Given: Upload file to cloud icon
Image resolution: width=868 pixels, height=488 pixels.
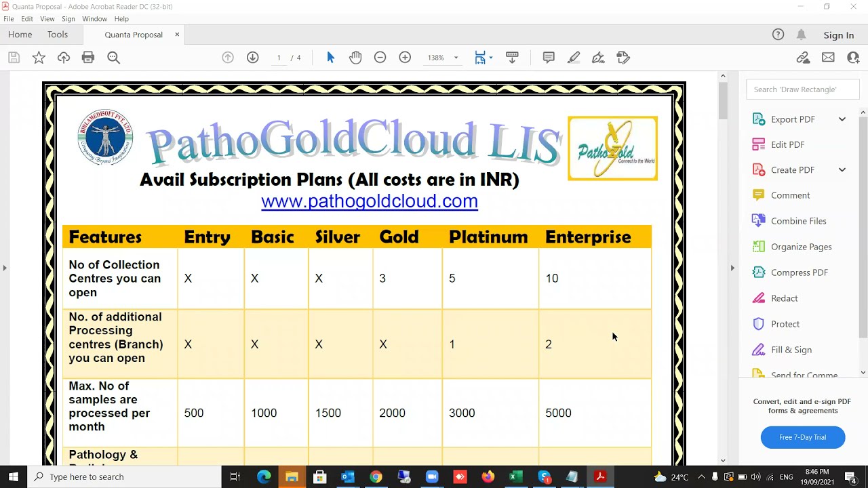Looking at the screenshot, I should point(64,58).
